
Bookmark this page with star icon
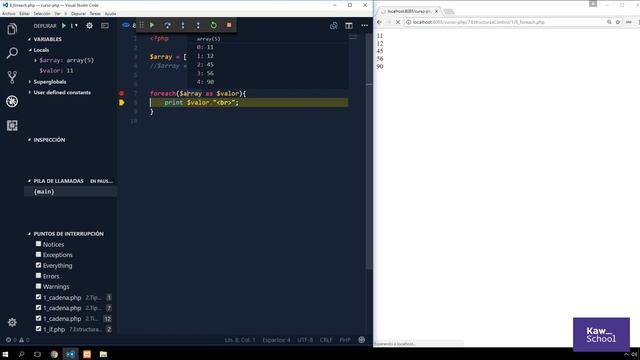618,22
